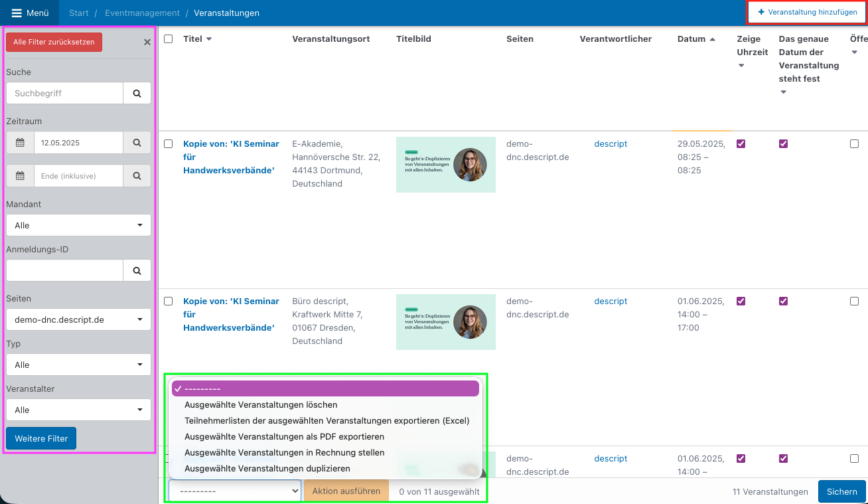Click the magnifier button for Anmeldungs-ID

tap(137, 270)
